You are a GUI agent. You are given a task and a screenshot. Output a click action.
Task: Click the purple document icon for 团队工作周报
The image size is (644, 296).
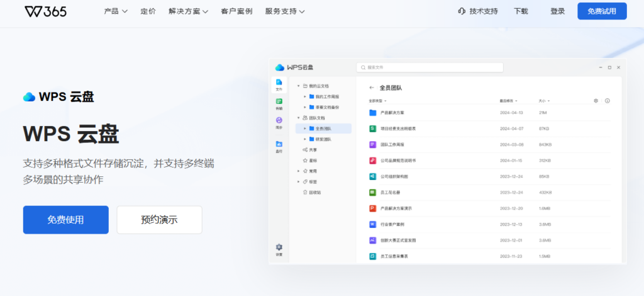click(373, 145)
